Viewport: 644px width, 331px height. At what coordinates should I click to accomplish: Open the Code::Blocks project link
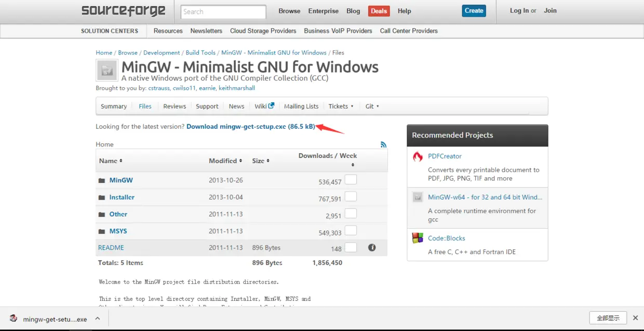pyautogui.click(x=447, y=239)
